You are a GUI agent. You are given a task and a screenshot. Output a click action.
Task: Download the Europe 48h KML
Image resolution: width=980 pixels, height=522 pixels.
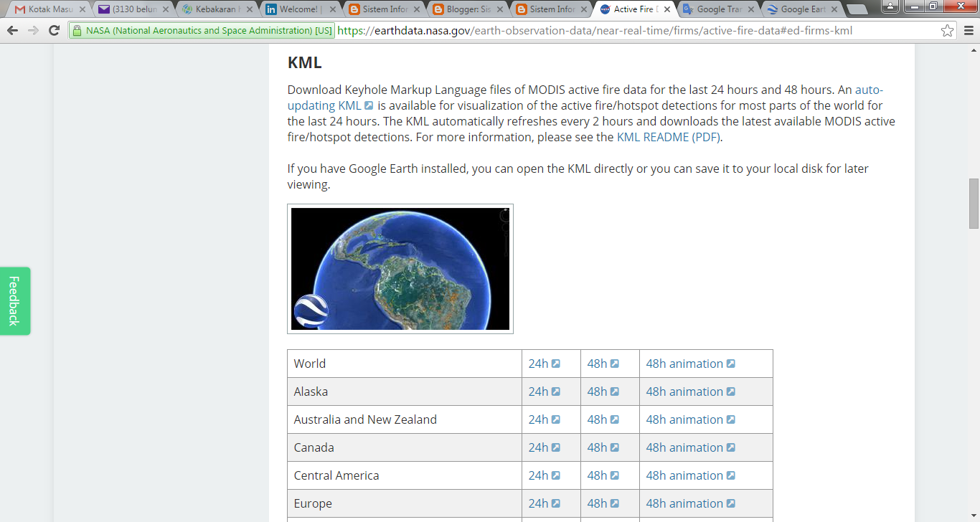click(x=603, y=503)
